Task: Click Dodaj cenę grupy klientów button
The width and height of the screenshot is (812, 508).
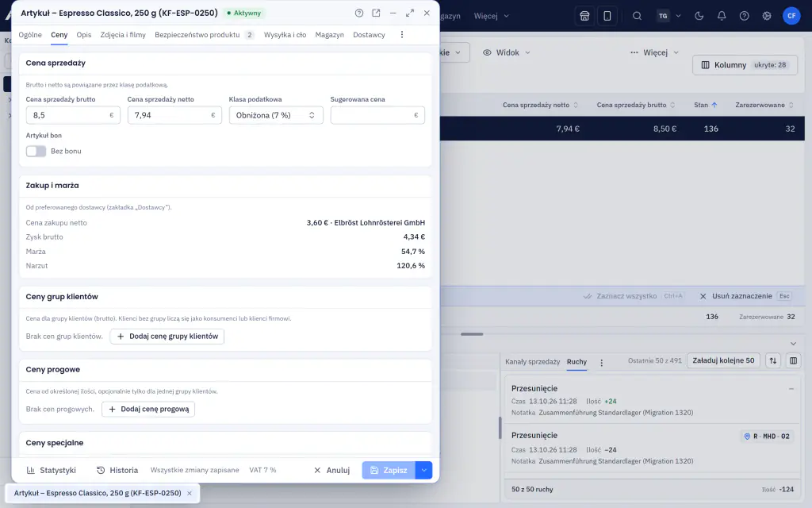Action: [167, 337]
